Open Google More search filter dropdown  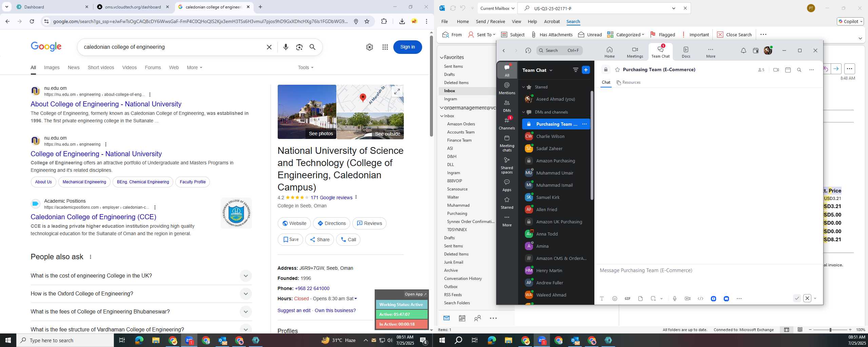point(194,67)
